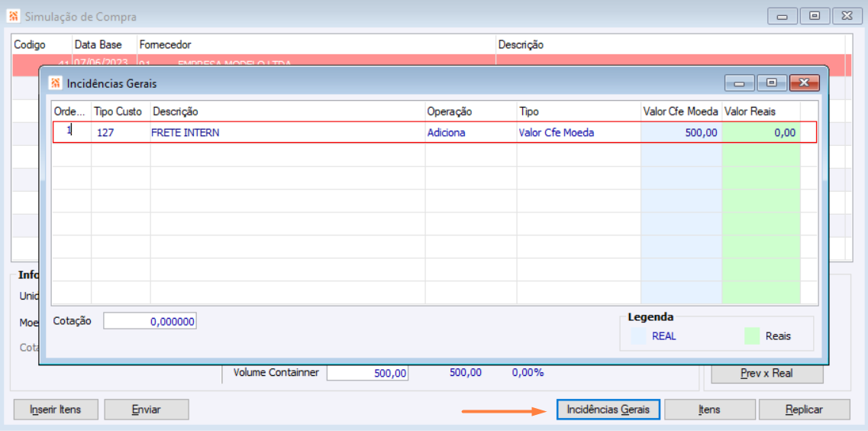
Task: Maximize the Simulação de Compra window
Action: pos(815,16)
